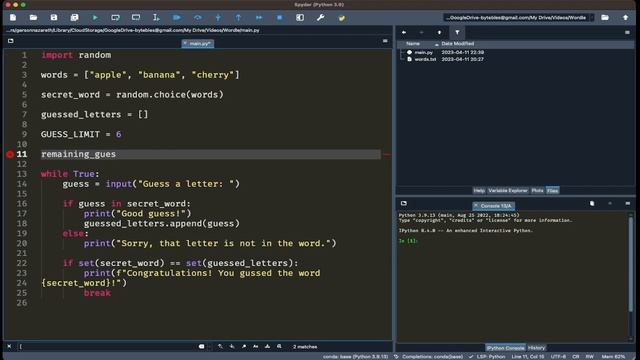Select the main.py editor tab

click(198, 43)
